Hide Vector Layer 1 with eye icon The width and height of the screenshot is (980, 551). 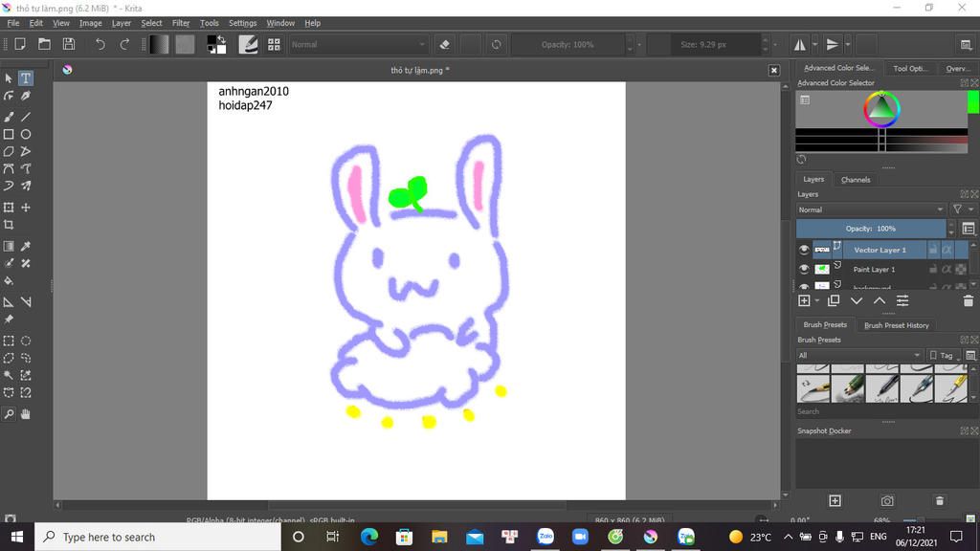click(x=804, y=250)
